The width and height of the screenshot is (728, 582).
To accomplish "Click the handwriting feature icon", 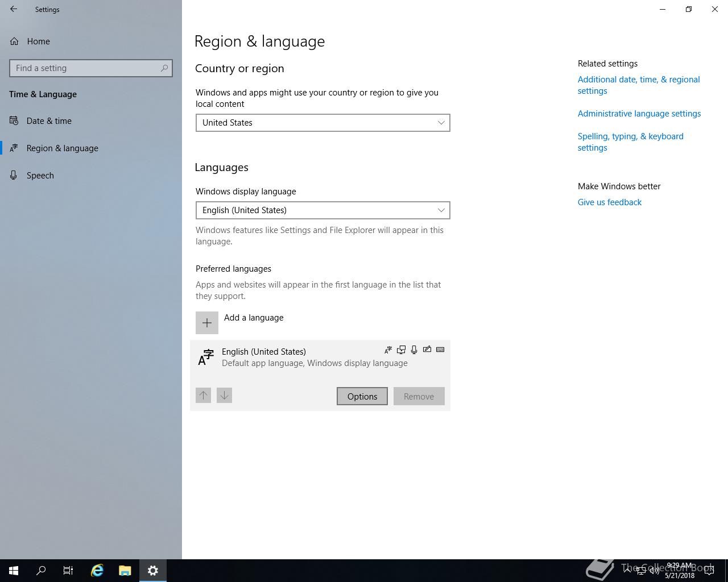I will pyautogui.click(x=427, y=350).
